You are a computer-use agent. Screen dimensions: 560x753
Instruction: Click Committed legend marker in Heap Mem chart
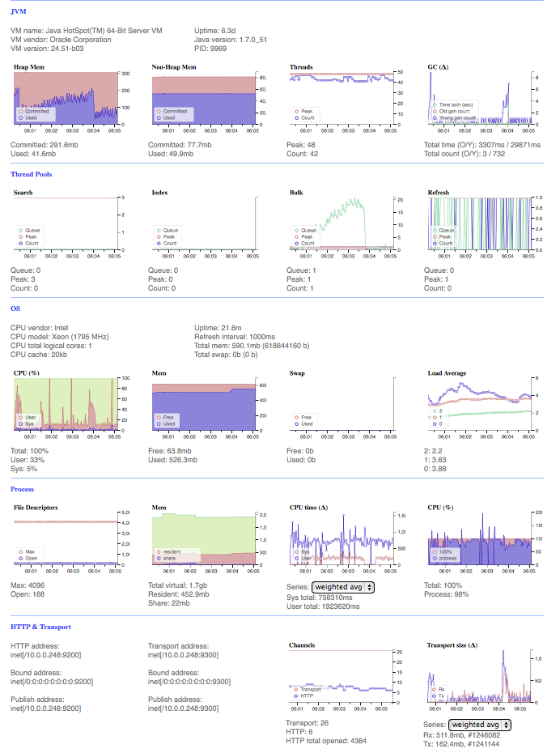coord(20,111)
